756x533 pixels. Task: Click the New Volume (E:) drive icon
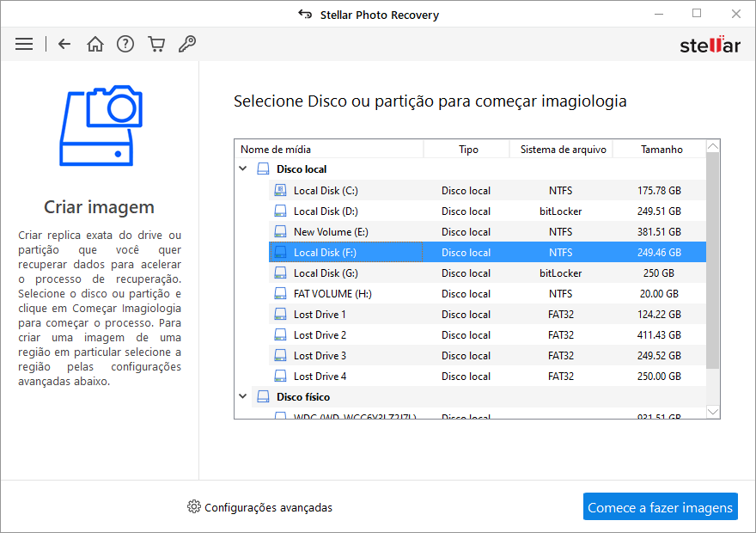point(280,231)
